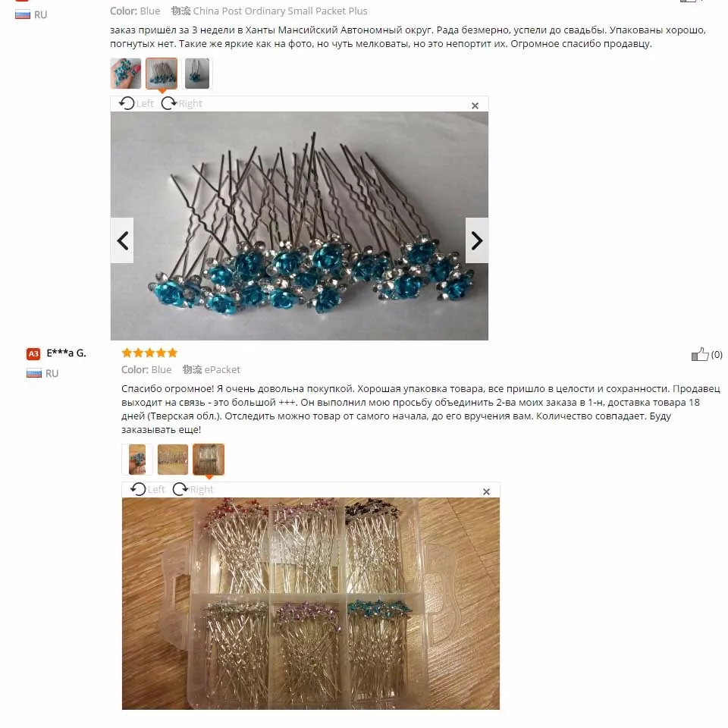This screenshot has height=728, width=728.
Task: Open first thumbnail in E***a G.'s review
Action: click(x=137, y=460)
